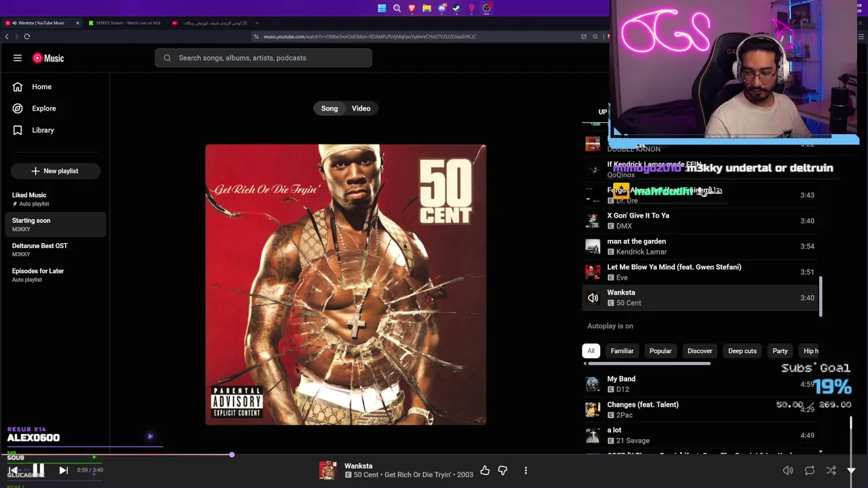Open Windows taskbar search
868x488 pixels.
coord(397,8)
